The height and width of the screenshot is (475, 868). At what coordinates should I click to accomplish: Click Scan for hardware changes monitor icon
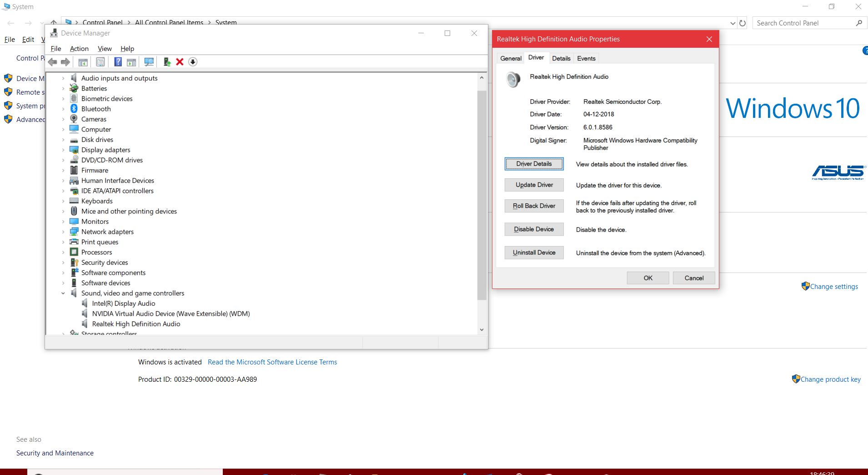coord(149,62)
